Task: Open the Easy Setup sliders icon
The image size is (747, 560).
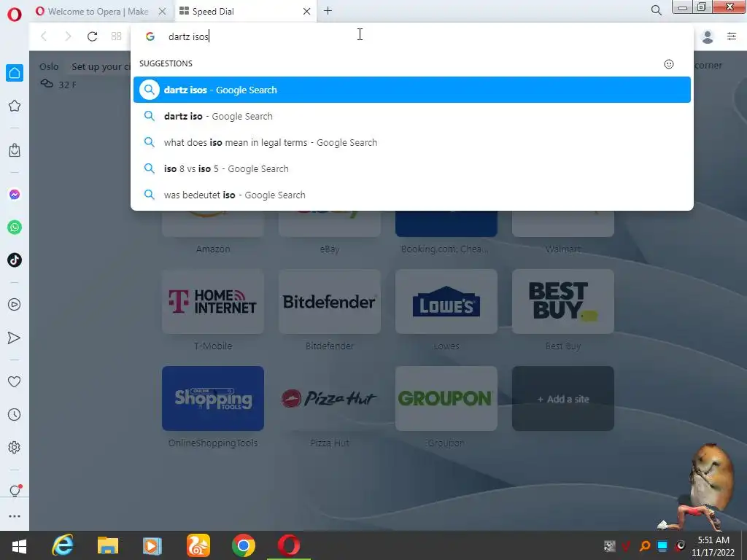Action: (731, 36)
